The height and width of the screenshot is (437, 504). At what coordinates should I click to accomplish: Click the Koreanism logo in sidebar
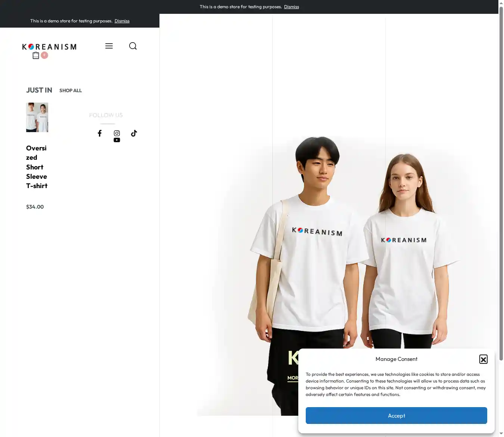(49, 47)
